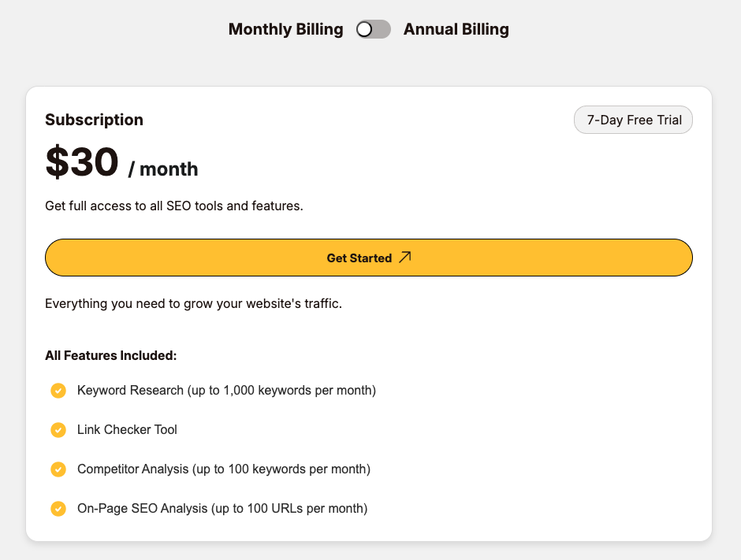Image resolution: width=741 pixels, height=560 pixels.
Task: Select the Keyword Research feature text
Action: point(226,391)
